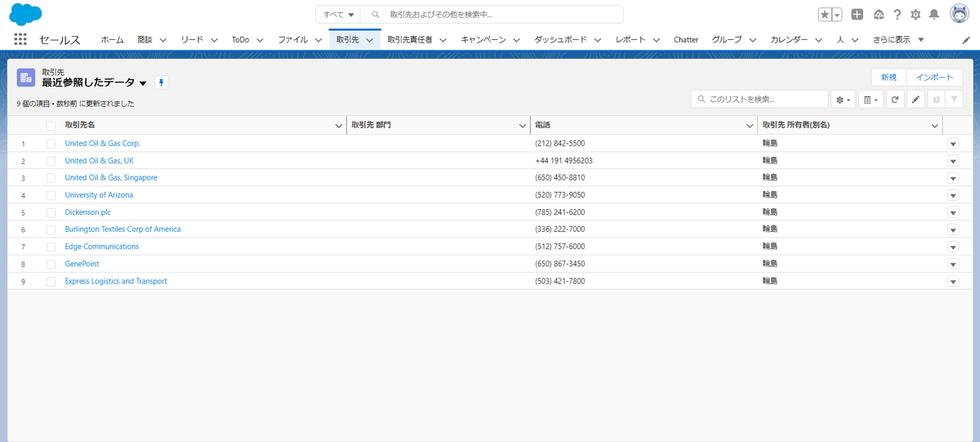This screenshot has height=442, width=980.
Task: Open row actions for Burlington Textiles Corp of America
Action: pyautogui.click(x=952, y=230)
